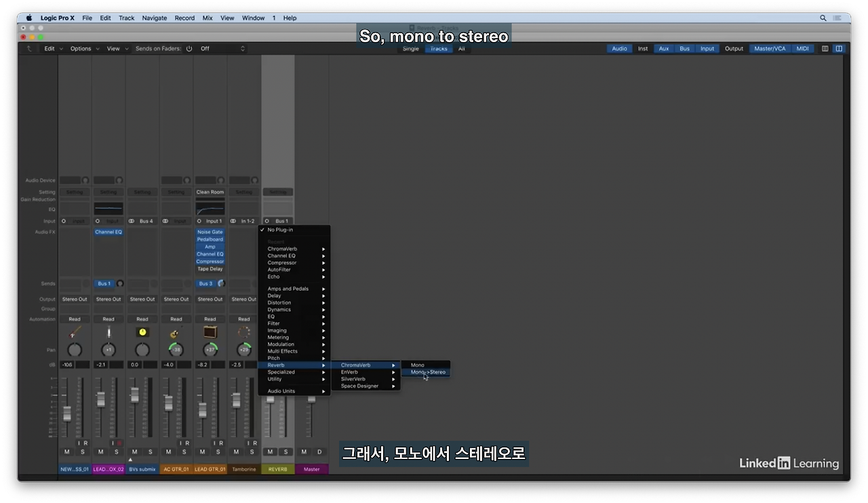Screen dimensions: 868x503
Task: Open Read automation mode on AC GTR_01
Action: pos(176,319)
